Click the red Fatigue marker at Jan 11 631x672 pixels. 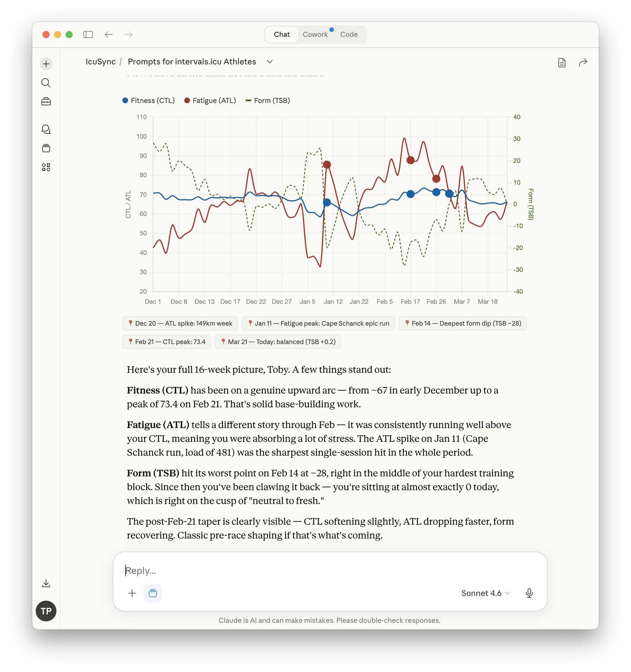tap(327, 165)
